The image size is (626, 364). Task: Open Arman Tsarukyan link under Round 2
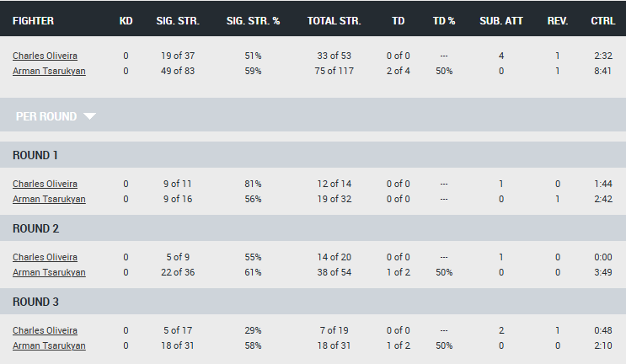[49, 273]
